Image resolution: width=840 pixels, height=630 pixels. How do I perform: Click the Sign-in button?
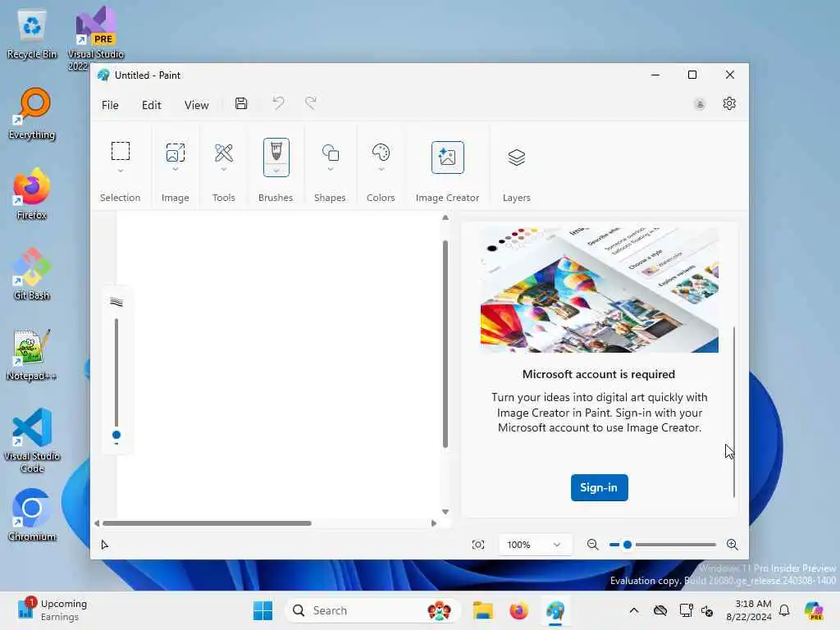599,487
